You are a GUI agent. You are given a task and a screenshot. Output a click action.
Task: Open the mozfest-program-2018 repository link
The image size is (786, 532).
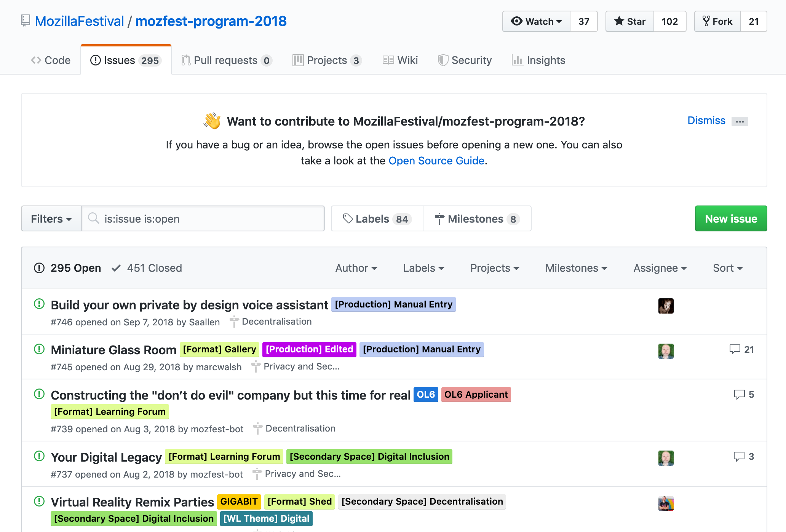point(211,21)
